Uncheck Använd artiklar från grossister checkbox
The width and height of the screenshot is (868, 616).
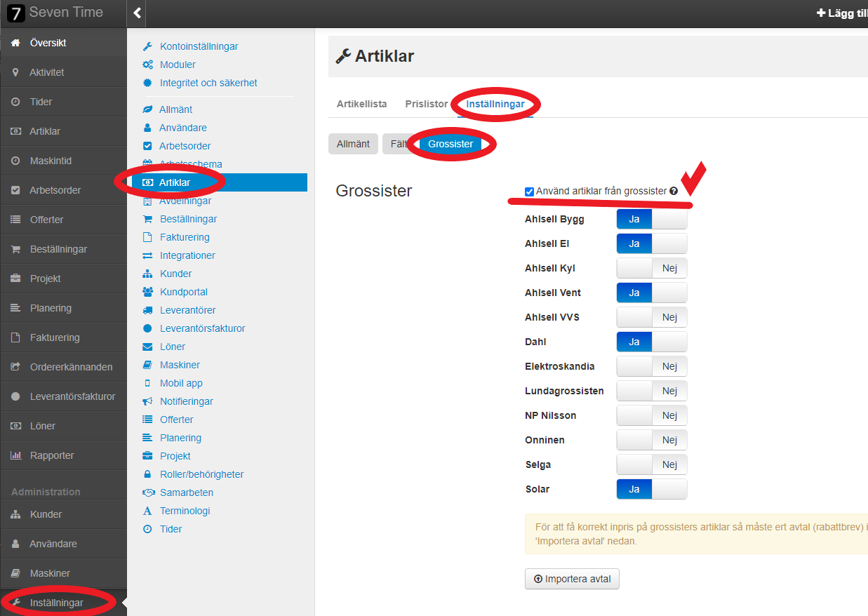[529, 191]
